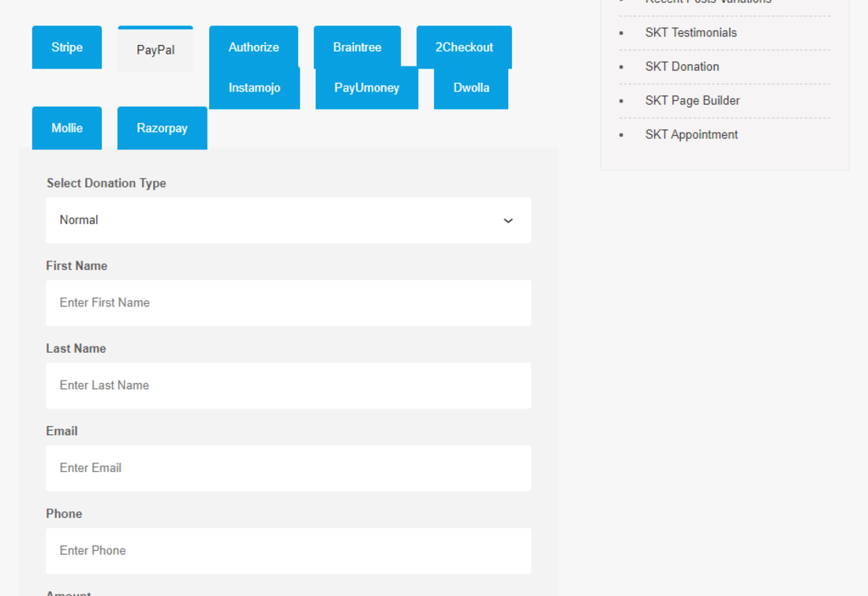
Task: Switch to the 2Checkout tab
Action: (x=464, y=47)
